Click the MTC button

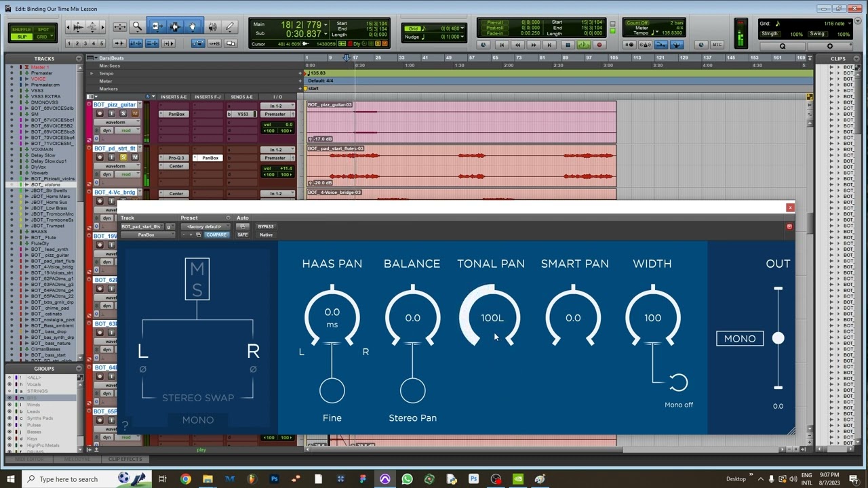[716, 45]
